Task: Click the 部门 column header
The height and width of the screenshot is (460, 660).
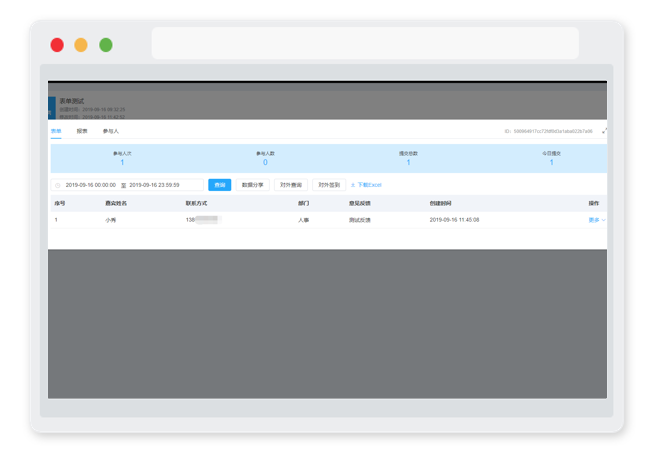Action: 303,203
